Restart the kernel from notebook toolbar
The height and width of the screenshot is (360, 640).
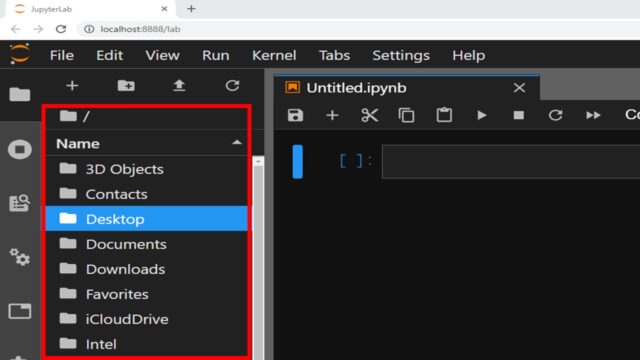click(x=556, y=116)
